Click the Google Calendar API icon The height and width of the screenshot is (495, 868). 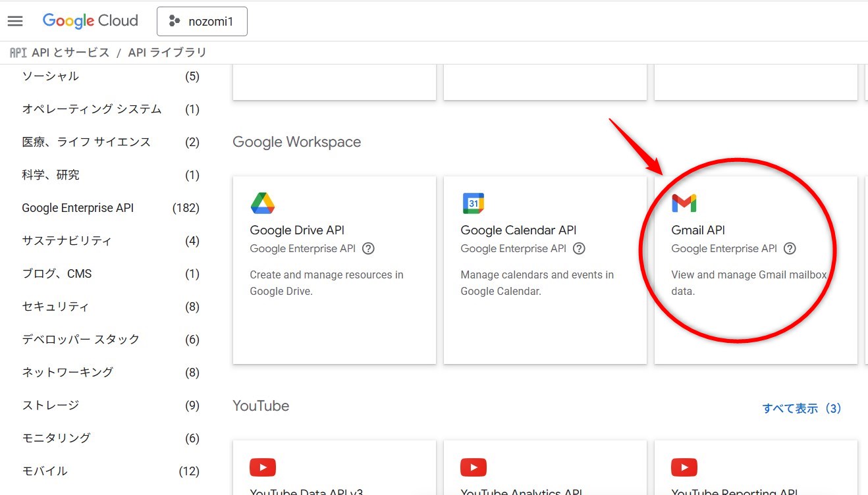click(x=473, y=203)
